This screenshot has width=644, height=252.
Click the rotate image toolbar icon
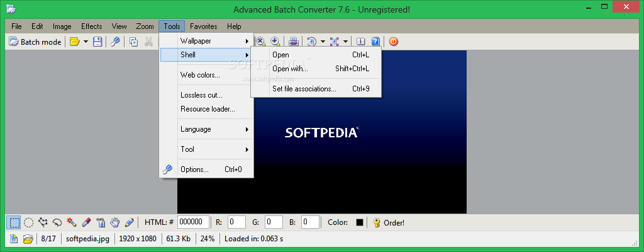pos(312,41)
